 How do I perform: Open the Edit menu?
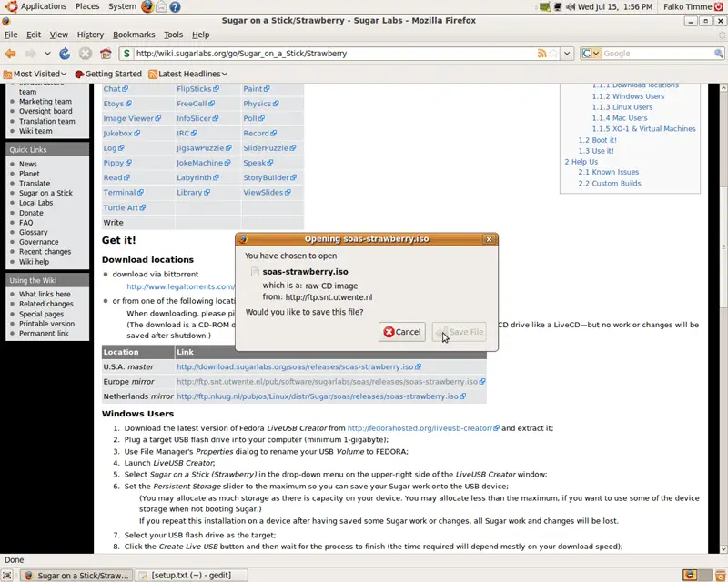tap(34, 35)
